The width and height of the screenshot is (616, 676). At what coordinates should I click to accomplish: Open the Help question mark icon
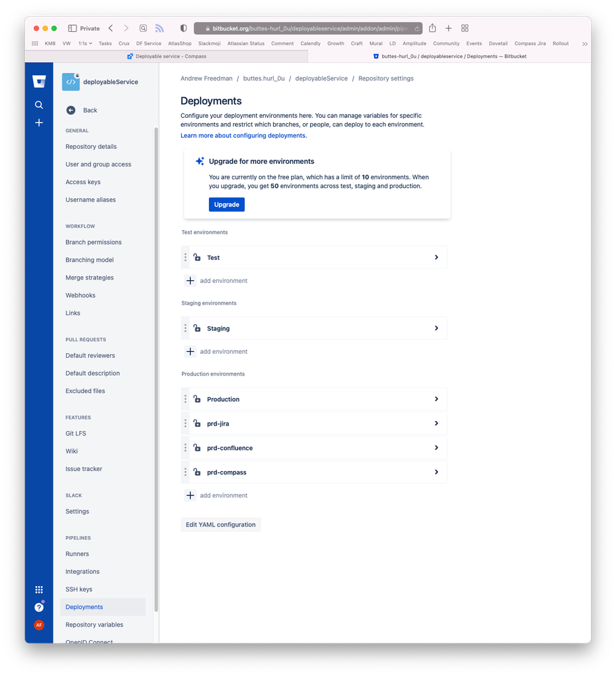(39, 607)
